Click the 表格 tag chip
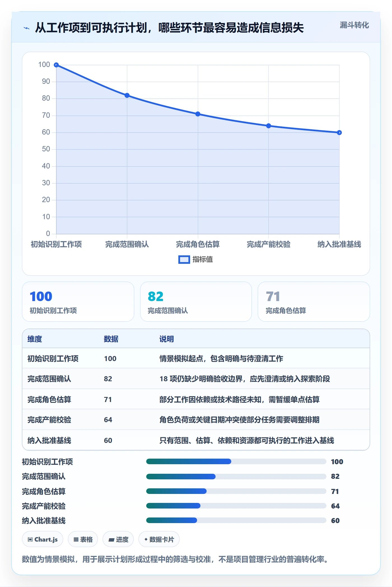This screenshot has width=392, height=587. tap(83, 539)
